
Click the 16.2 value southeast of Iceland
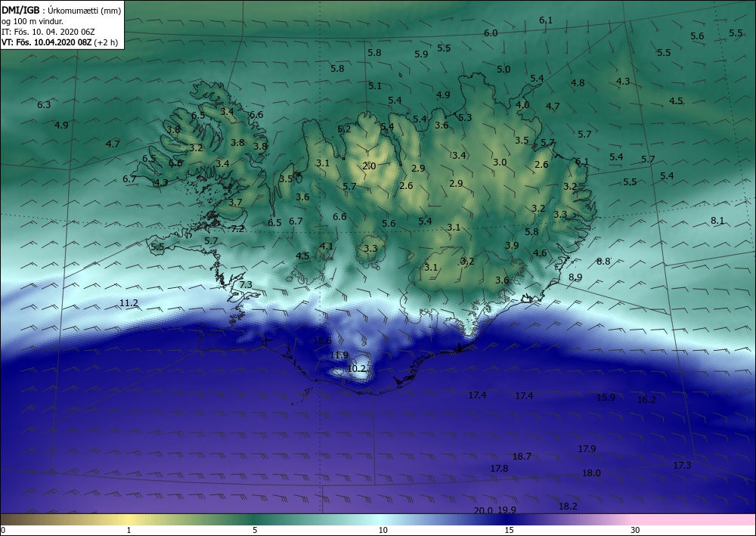(646, 400)
